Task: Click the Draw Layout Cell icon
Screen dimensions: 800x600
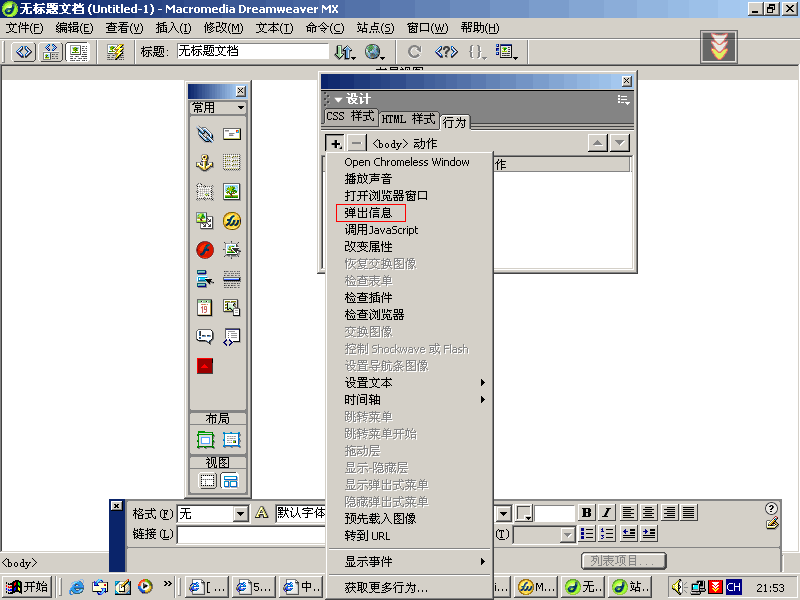Action: coord(232,440)
